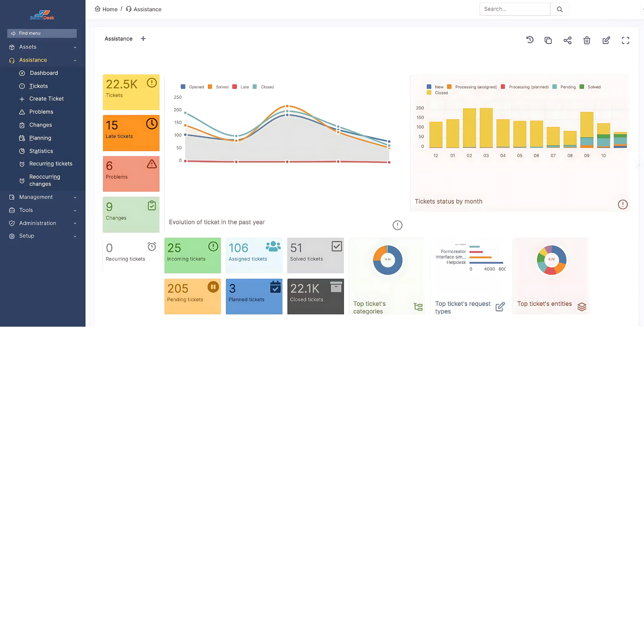
Task: Click the search magnifier icon
Action: coord(560,9)
